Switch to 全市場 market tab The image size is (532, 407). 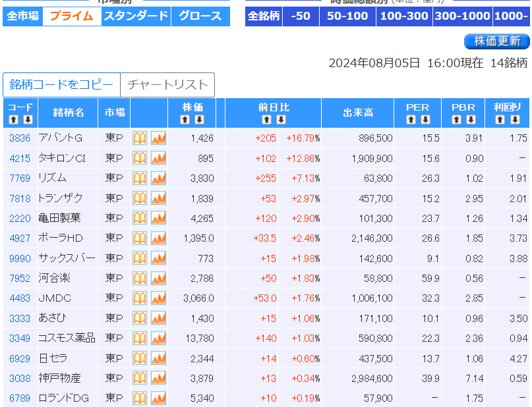[x=22, y=16]
